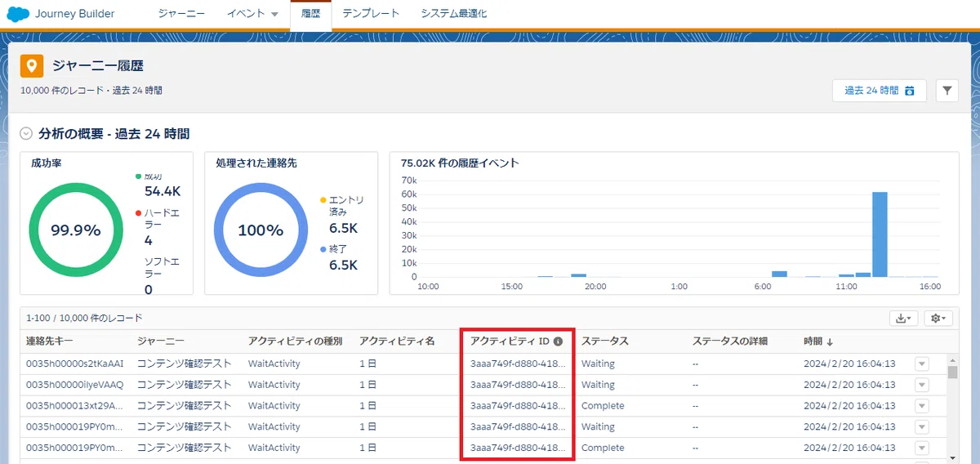The height and width of the screenshot is (464, 980).
Task: Click the 75.02K 件の履歴イベント chart title
Action: [x=460, y=163]
